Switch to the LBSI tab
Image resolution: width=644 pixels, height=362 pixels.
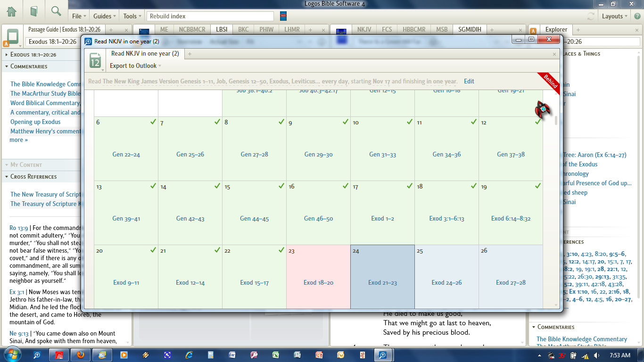click(222, 29)
